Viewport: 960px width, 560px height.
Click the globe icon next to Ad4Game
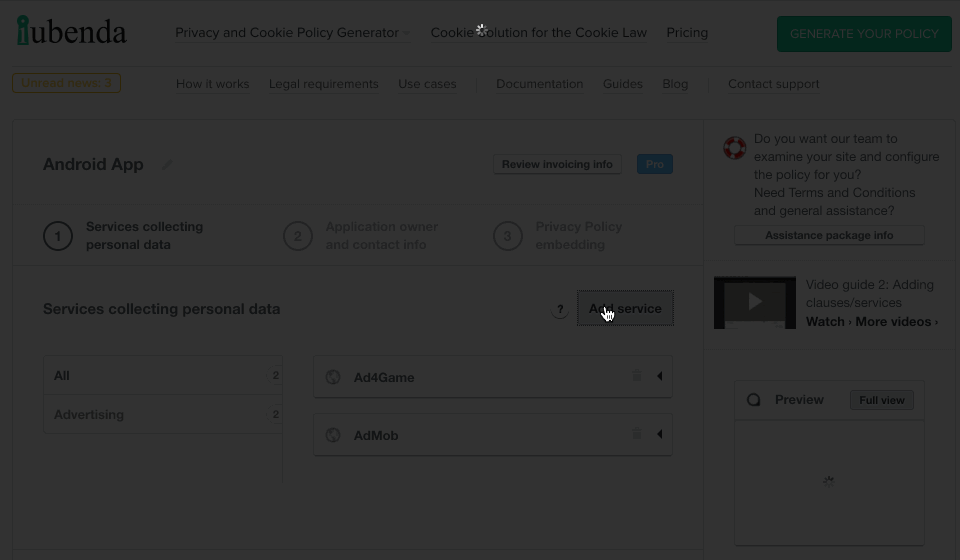point(334,377)
